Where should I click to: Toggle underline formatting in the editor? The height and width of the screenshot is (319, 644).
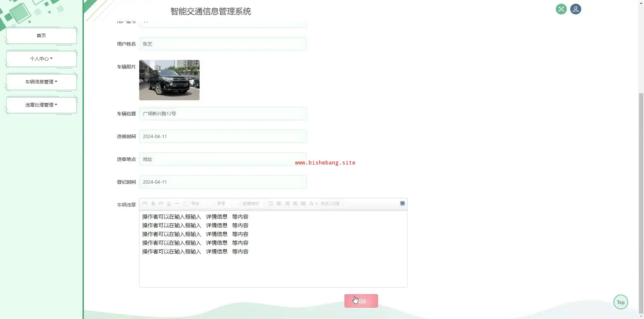[x=169, y=203]
